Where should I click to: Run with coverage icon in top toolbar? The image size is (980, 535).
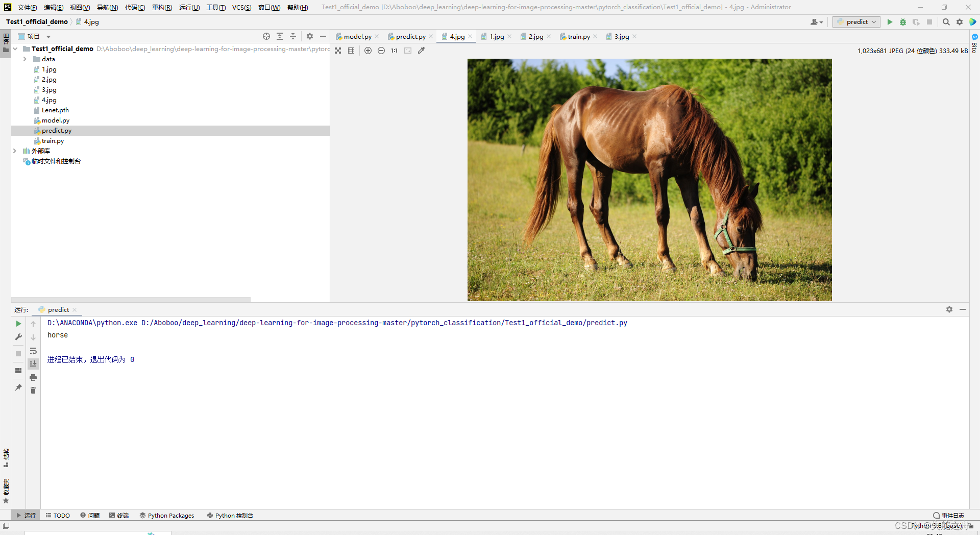click(916, 22)
